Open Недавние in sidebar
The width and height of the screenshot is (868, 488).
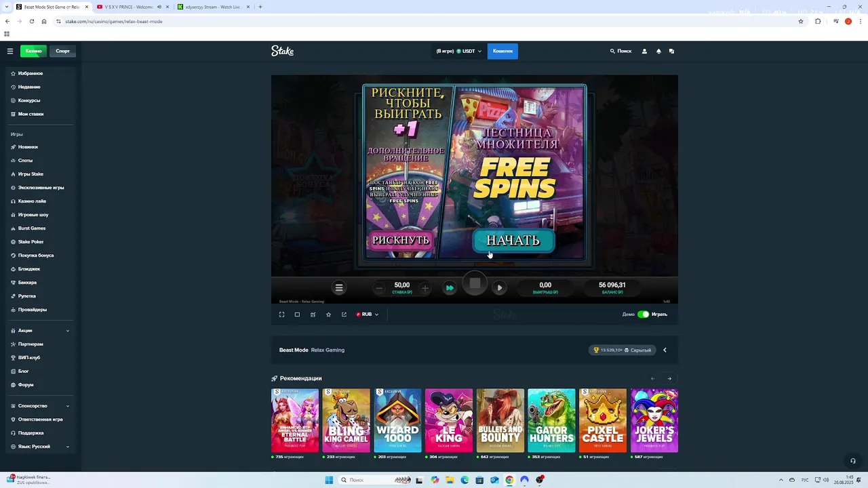(x=41, y=87)
